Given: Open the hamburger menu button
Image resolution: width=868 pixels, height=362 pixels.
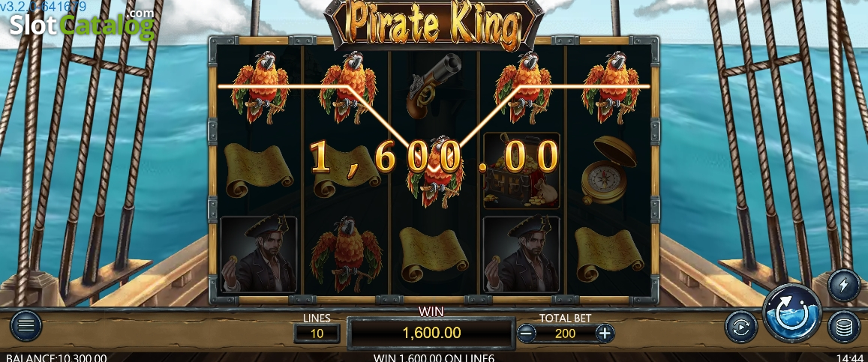Looking at the screenshot, I should point(26,326).
